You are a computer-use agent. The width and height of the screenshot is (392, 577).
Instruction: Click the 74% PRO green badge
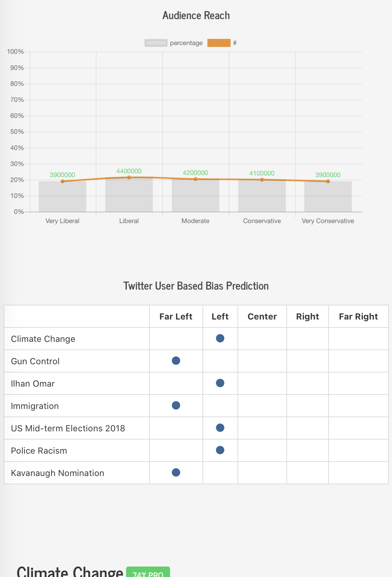click(148, 572)
